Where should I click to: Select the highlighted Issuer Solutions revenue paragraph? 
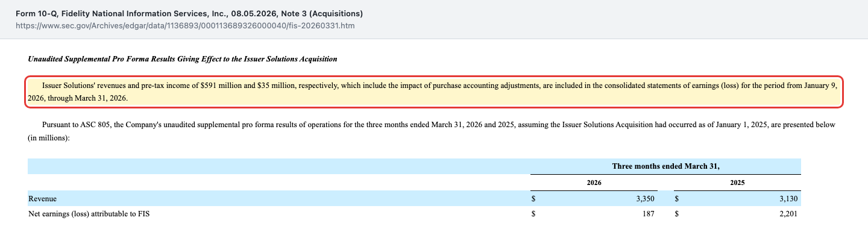tap(433, 92)
